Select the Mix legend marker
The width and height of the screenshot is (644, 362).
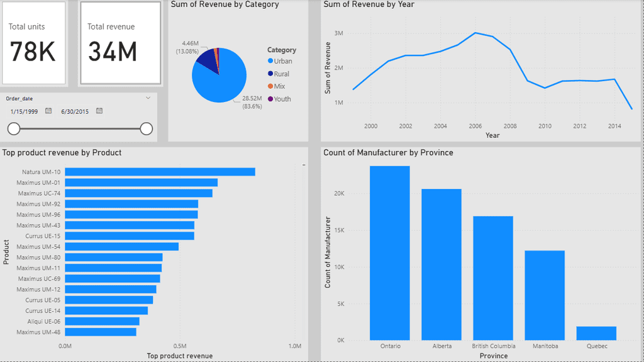(x=270, y=86)
